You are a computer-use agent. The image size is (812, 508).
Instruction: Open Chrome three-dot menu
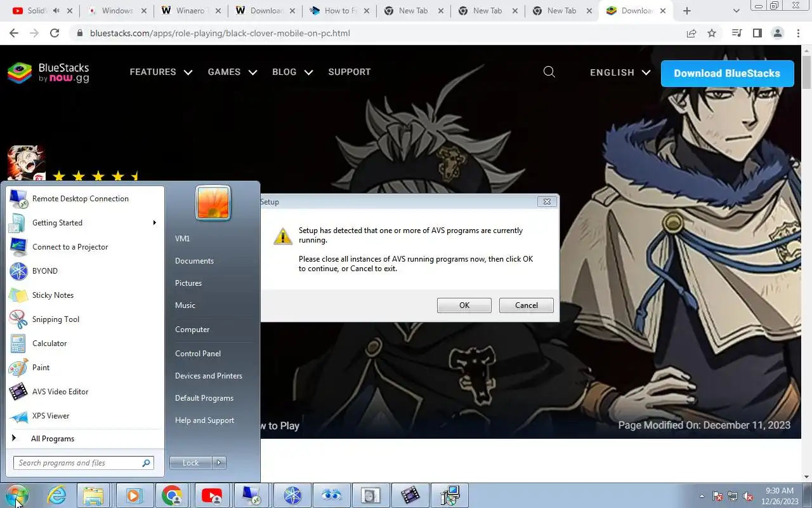(798, 33)
